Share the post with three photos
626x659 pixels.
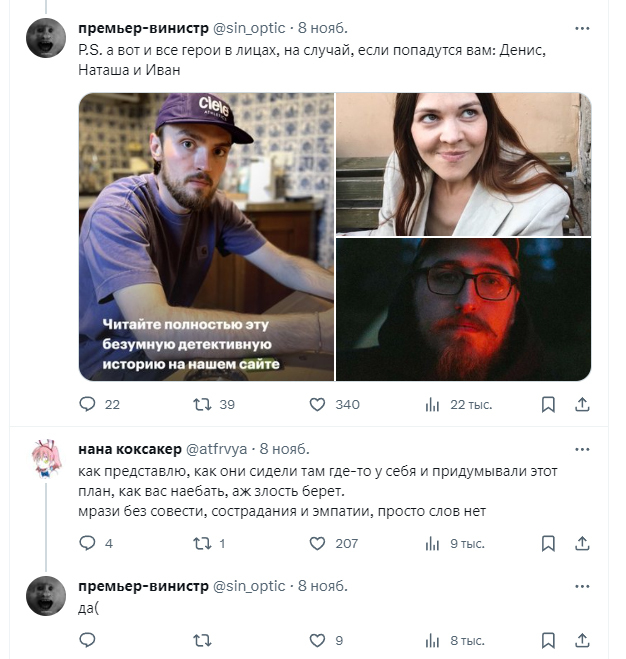[x=583, y=405]
